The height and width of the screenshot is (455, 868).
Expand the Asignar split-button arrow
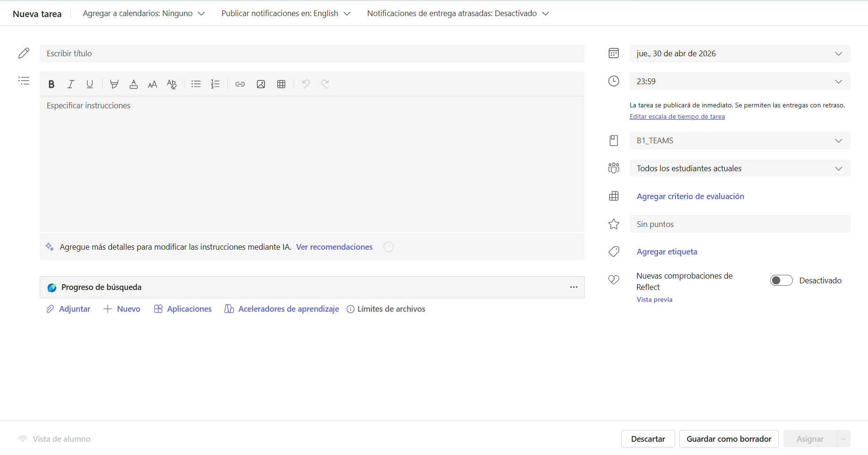tap(843, 439)
